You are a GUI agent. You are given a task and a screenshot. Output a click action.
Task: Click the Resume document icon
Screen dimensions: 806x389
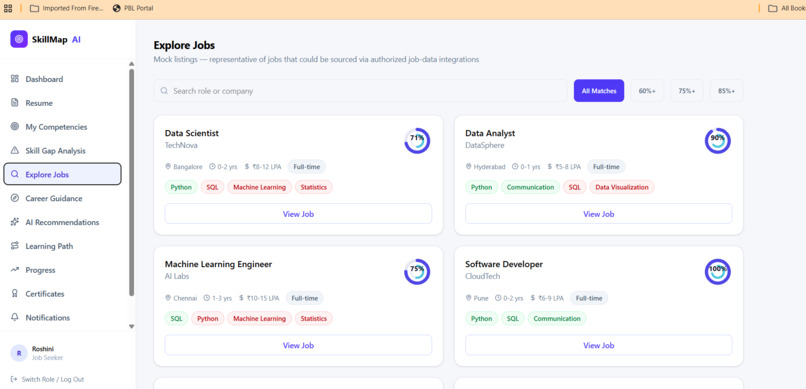point(15,103)
